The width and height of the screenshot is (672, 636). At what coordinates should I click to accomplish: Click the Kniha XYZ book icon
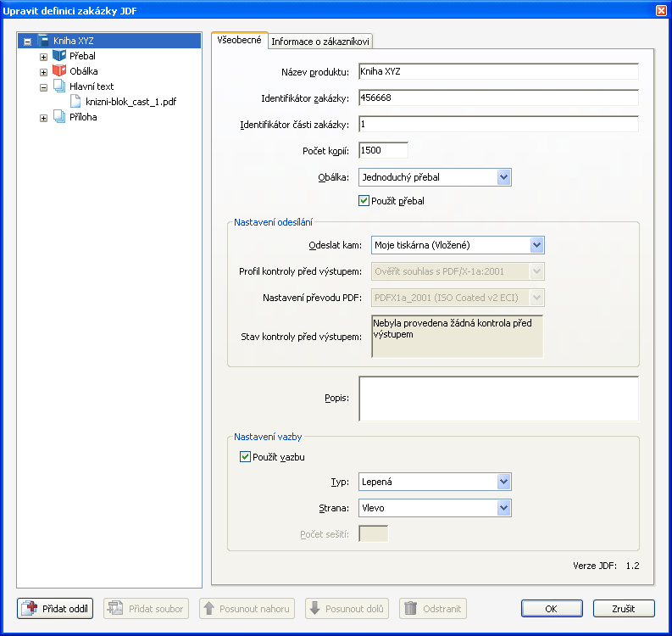tap(43, 41)
